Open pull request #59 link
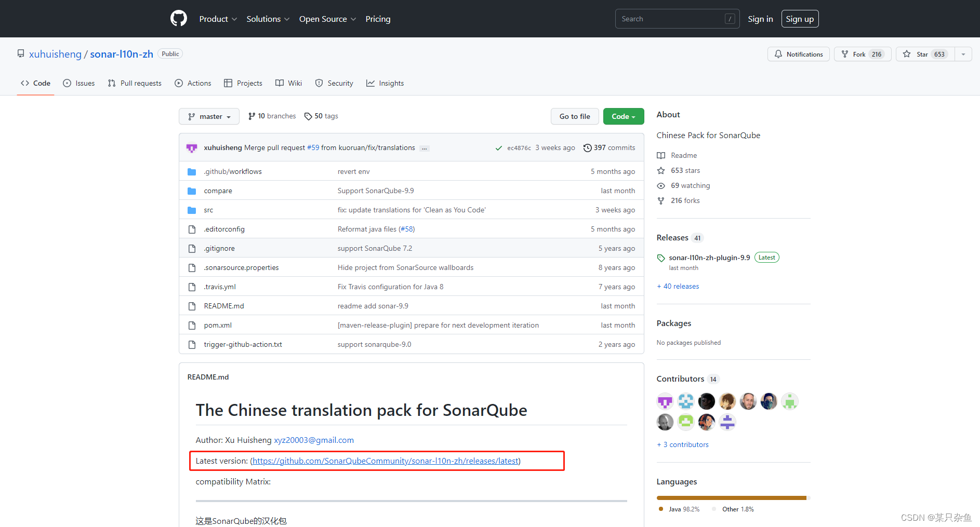 pos(313,148)
